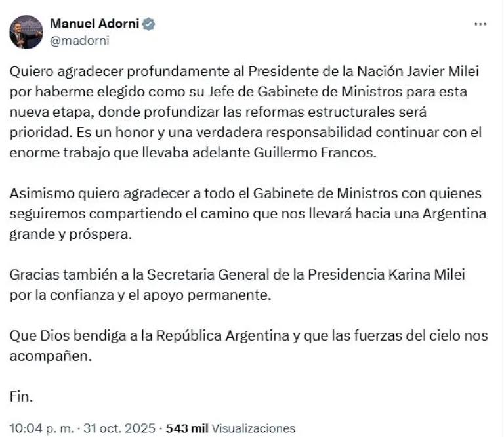This screenshot has height=437, width=504.
Task: Click the 543 mil view count
Action: coord(188,428)
